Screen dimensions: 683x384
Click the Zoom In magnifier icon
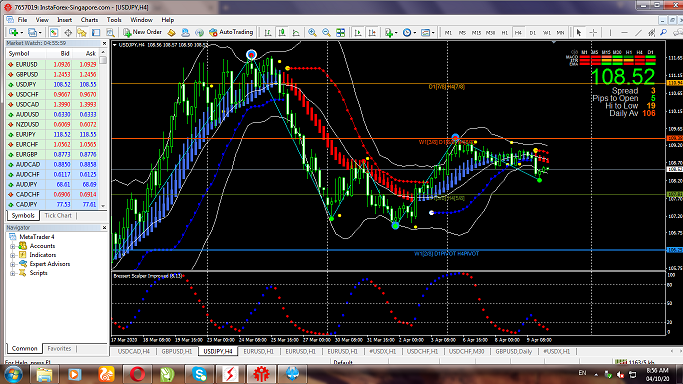312,32
